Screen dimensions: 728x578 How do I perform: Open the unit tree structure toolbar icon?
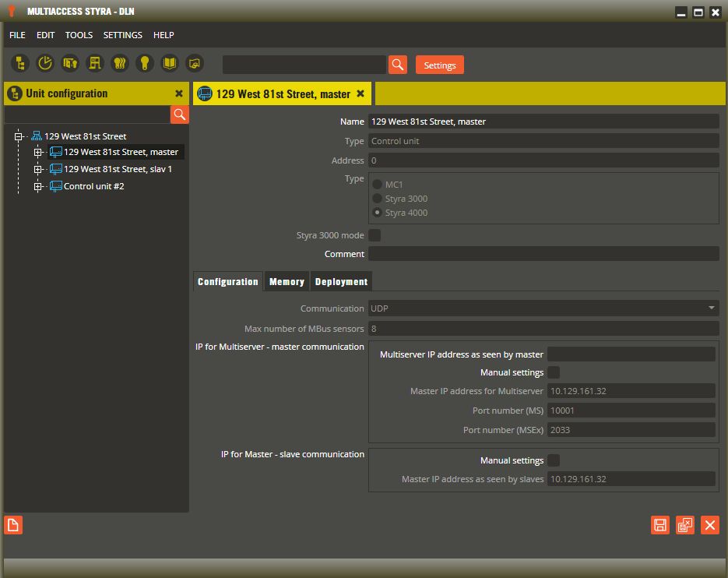(x=20, y=63)
